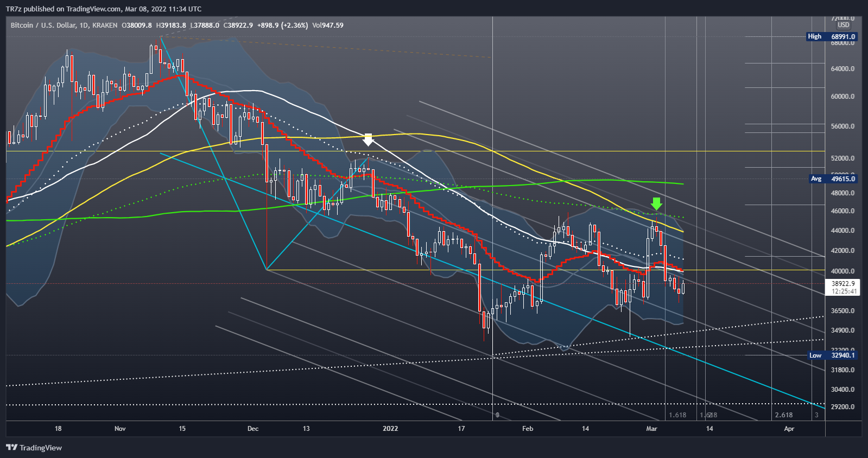868x458 pixels.
Task: Click the 17 date label on time axis
Action: pyautogui.click(x=461, y=429)
